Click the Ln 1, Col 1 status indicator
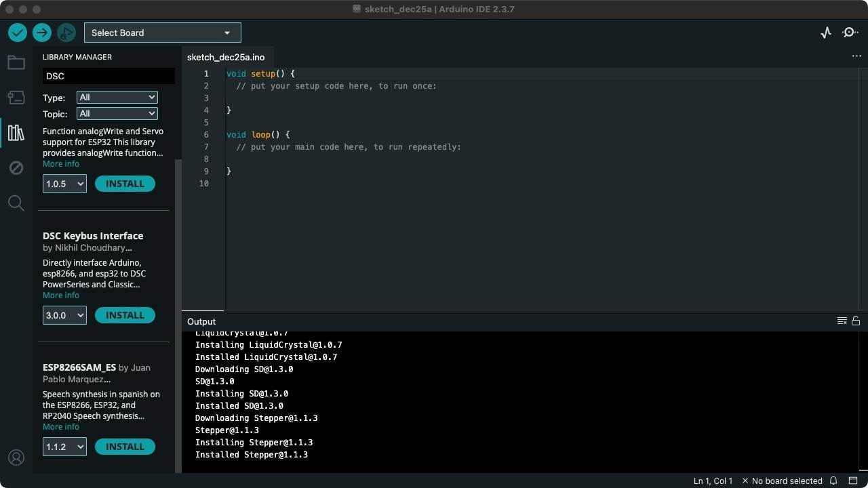868x488 pixels. coord(713,481)
